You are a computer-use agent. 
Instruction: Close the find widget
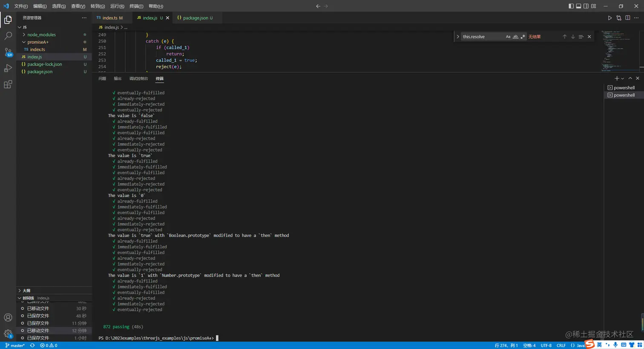click(x=589, y=37)
